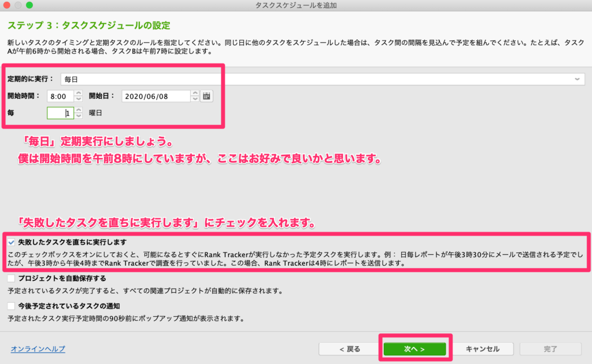
Task: Increment the 開始日 date using up arrow
Action: coord(195,94)
